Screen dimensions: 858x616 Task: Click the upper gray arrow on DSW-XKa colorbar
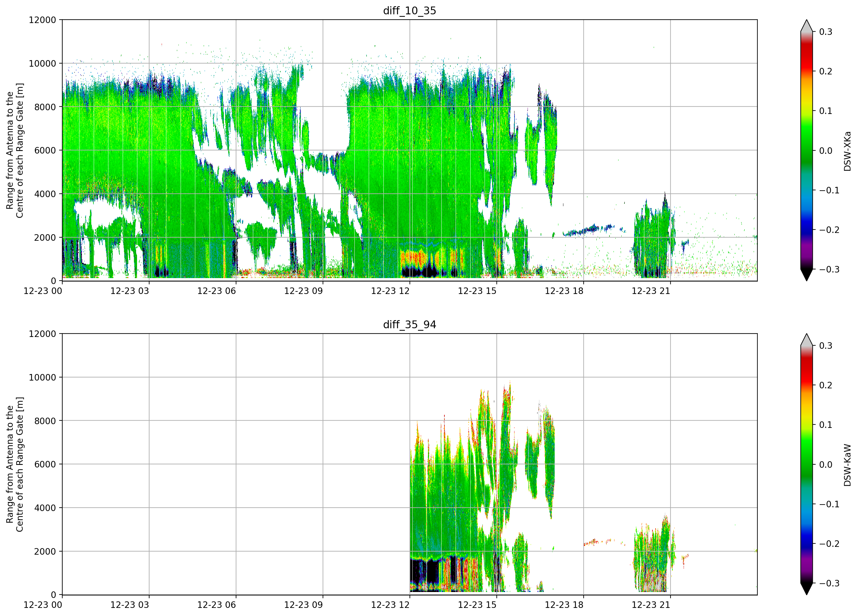coord(807,26)
